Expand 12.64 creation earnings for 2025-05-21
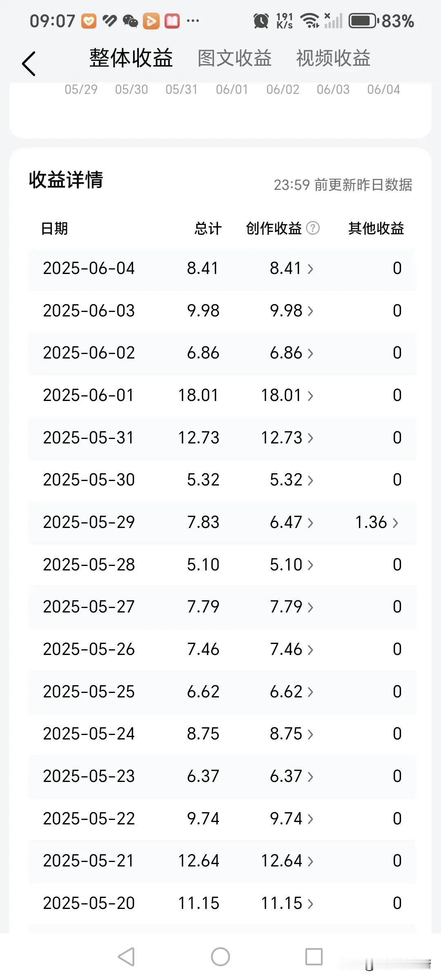Screen dimensions: 441x980 (x=287, y=861)
